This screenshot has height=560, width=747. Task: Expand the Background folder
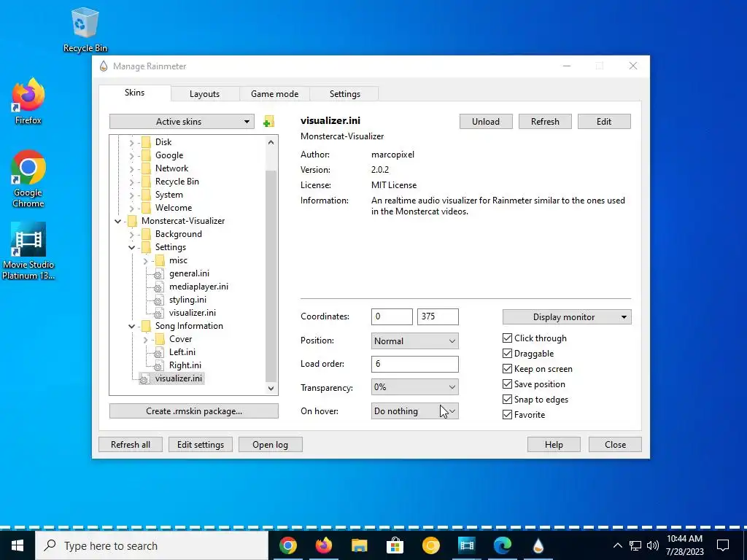pyautogui.click(x=131, y=234)
